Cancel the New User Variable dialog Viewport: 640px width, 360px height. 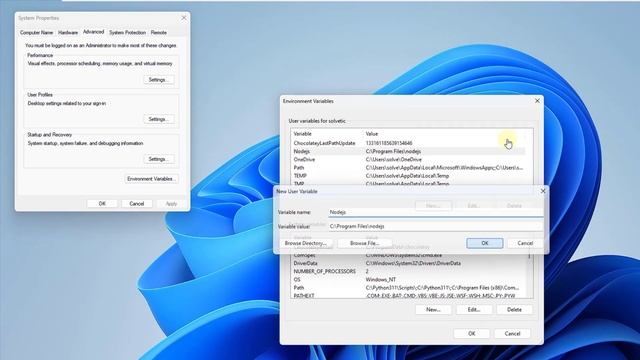pos(525,243)
